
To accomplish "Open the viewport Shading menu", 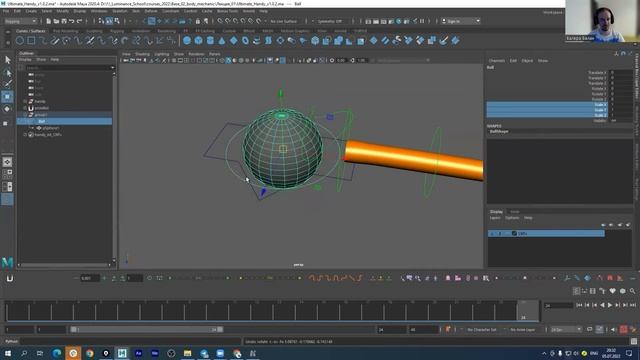I will coord(142,54).
